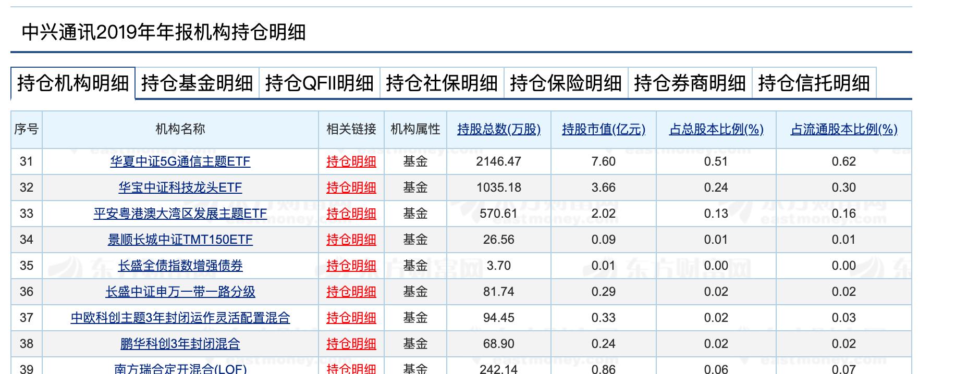Select share count cell 2146.47
The height and width of the screenshot is (374, 980).
(499, 161)
